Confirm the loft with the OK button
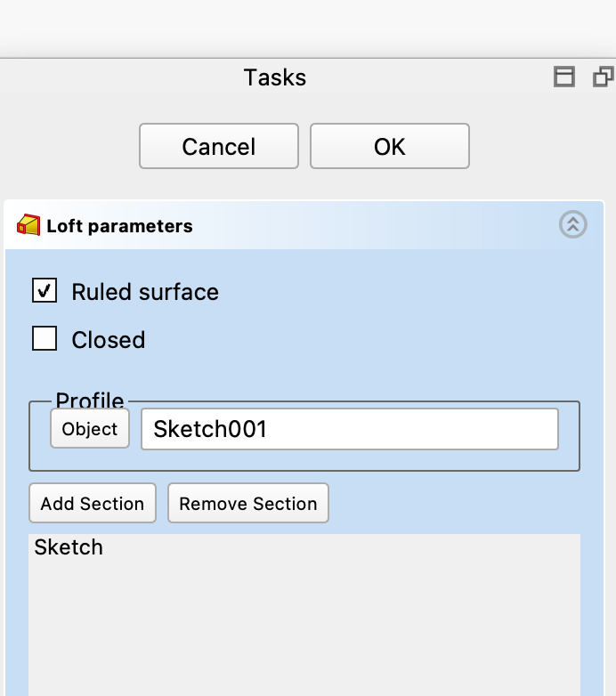Screen dimensions: 616x696 (389, 146)
